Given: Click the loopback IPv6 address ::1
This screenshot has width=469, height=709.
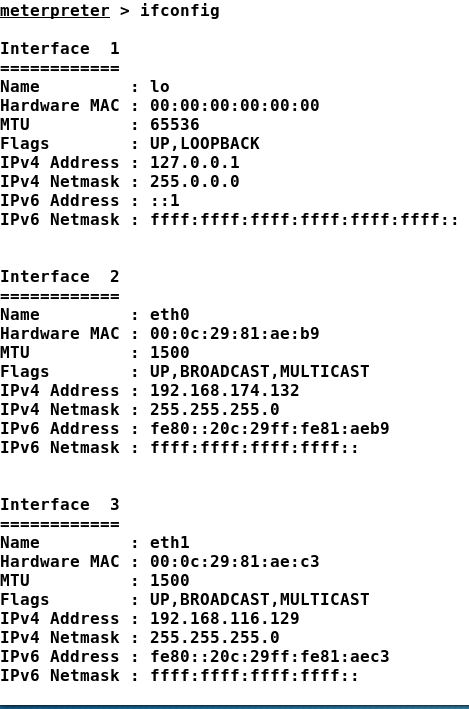Looking at the screenshot, I should [165, 200].
